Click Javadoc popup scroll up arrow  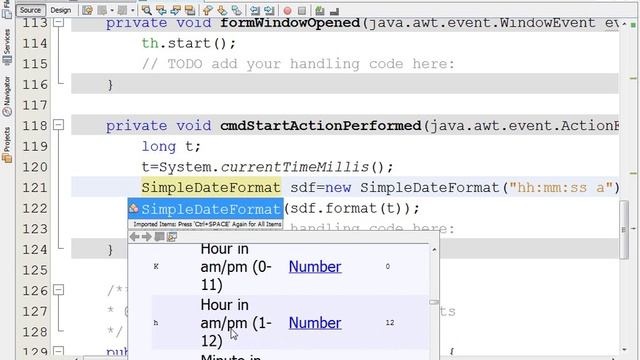[x=434, y=249]
